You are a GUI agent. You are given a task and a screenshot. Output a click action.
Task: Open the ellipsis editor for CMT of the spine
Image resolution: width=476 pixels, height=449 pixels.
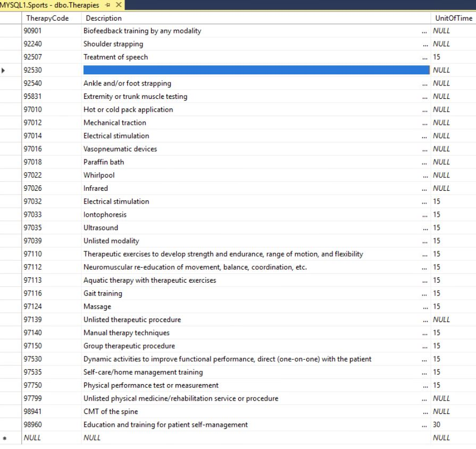(424, 411)
